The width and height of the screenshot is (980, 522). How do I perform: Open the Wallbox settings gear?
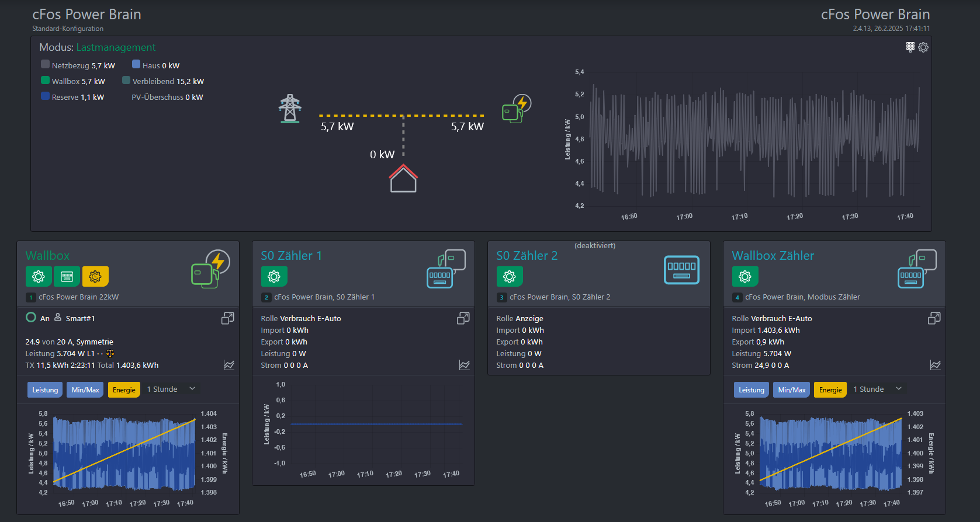38,276
